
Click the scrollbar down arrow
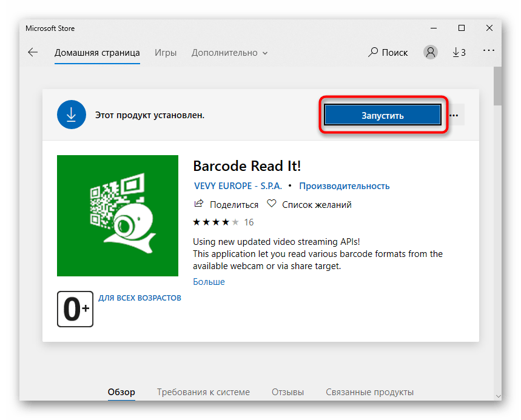[x=498, y=396]
